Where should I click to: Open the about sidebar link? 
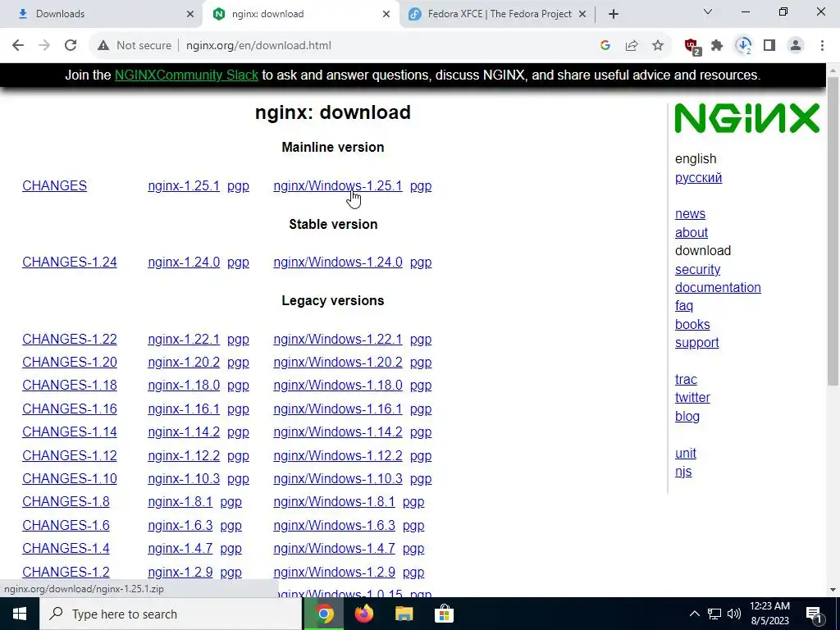pyautogui.click(x=691, y=232)
